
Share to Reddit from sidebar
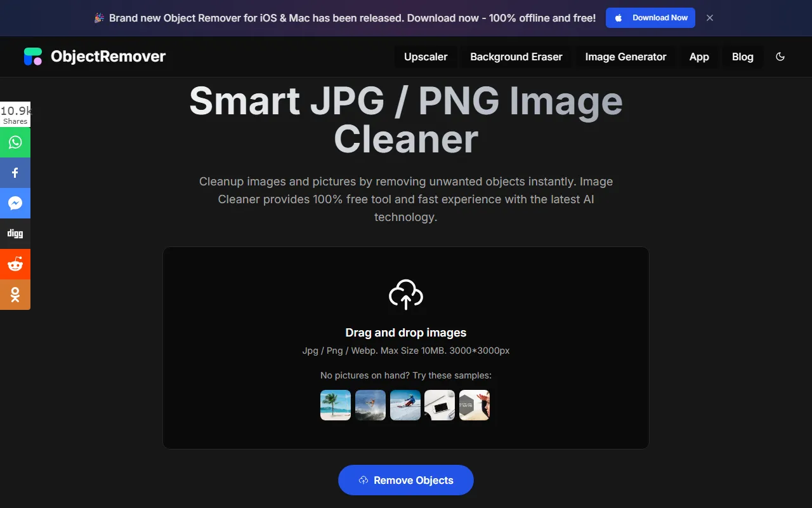[x=15, y=264]
